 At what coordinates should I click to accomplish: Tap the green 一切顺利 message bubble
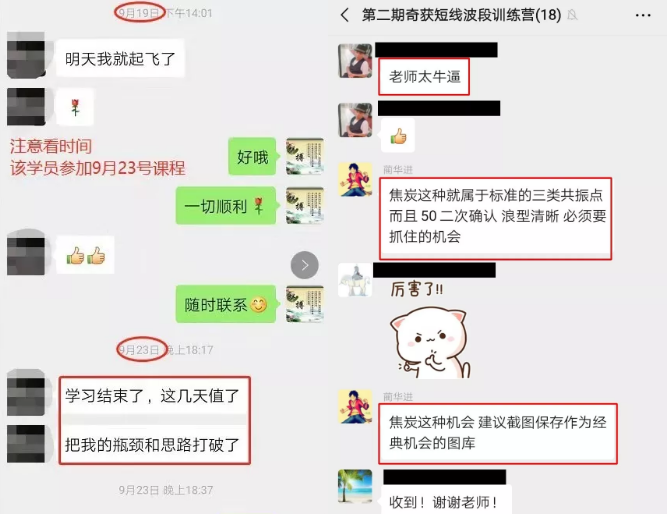226,206
